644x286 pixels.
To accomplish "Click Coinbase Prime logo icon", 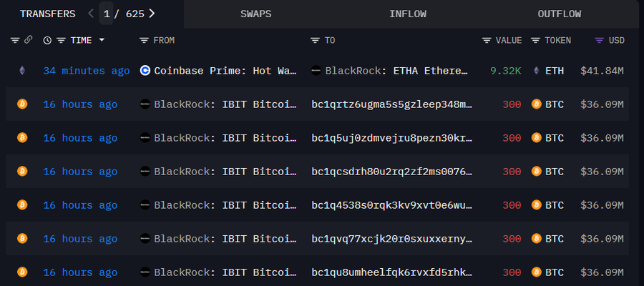I will 145,71.
